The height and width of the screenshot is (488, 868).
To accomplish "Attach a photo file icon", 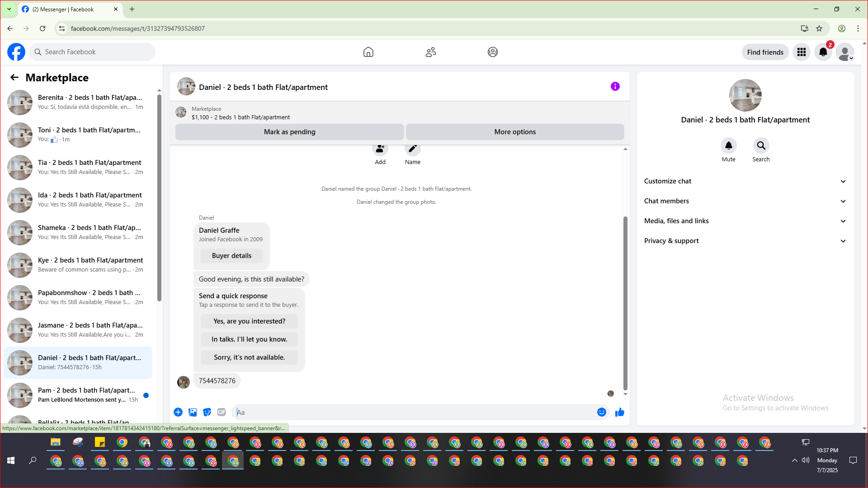I will pyautogui.click(x=193, y=412).
